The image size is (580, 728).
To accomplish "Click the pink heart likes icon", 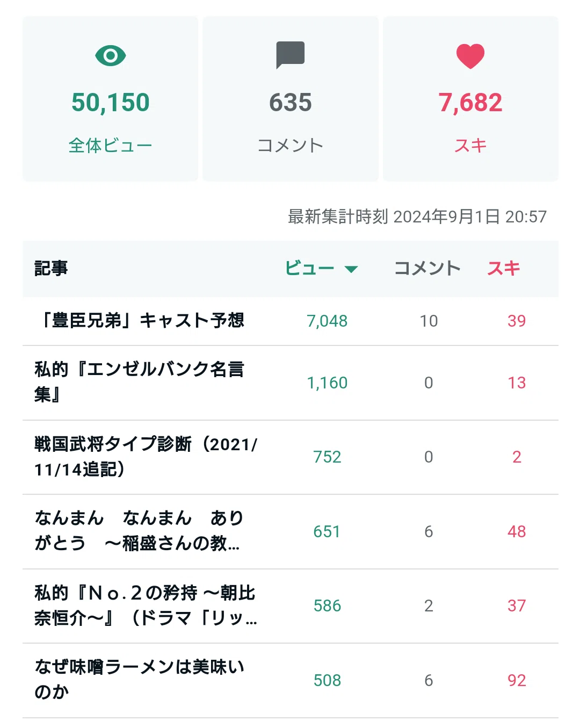I will pyautogui.click(x=470, y=56).
